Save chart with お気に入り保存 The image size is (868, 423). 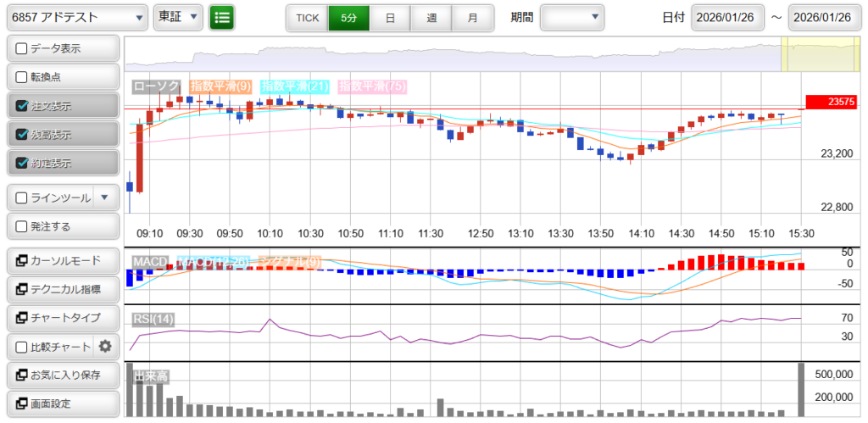tap(62, 375)
